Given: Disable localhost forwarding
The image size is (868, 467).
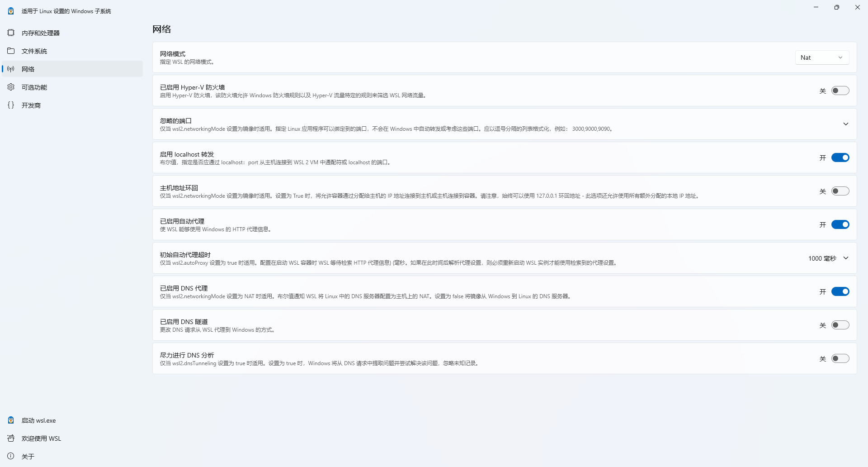Looking at the screenshot, I should (x=840, y=157).
